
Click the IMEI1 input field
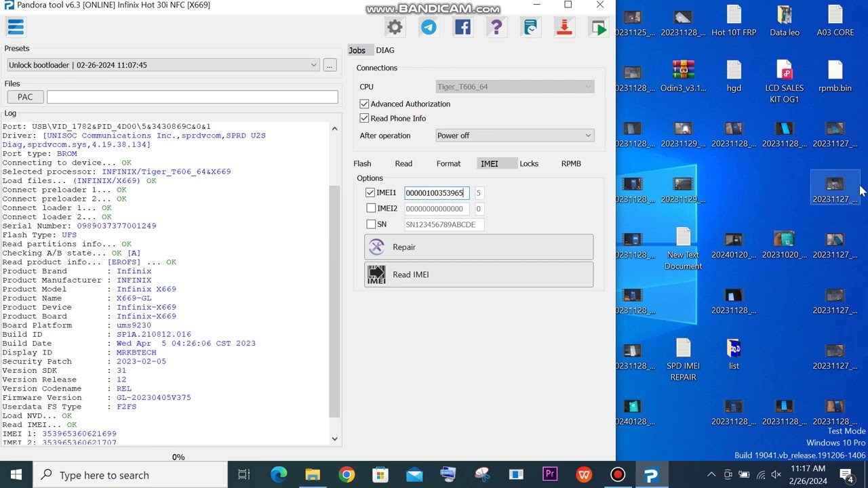(x=437, y=193)
